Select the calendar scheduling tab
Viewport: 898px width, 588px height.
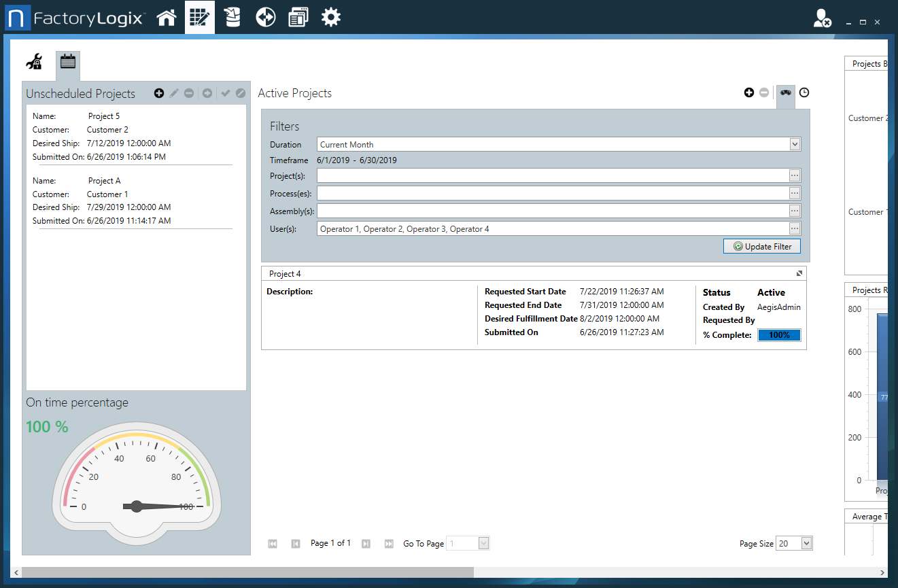point(67,62)
